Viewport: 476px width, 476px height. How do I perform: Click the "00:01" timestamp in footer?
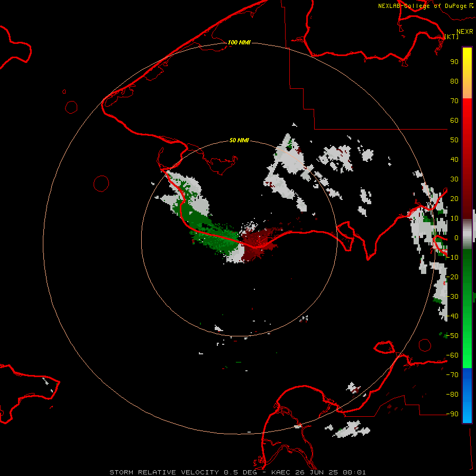pos(354,472)
